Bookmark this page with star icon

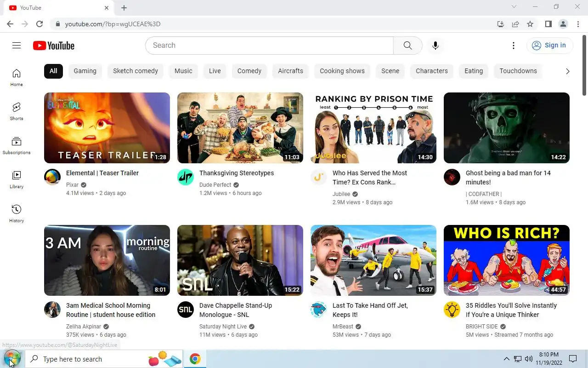(530, 24)
